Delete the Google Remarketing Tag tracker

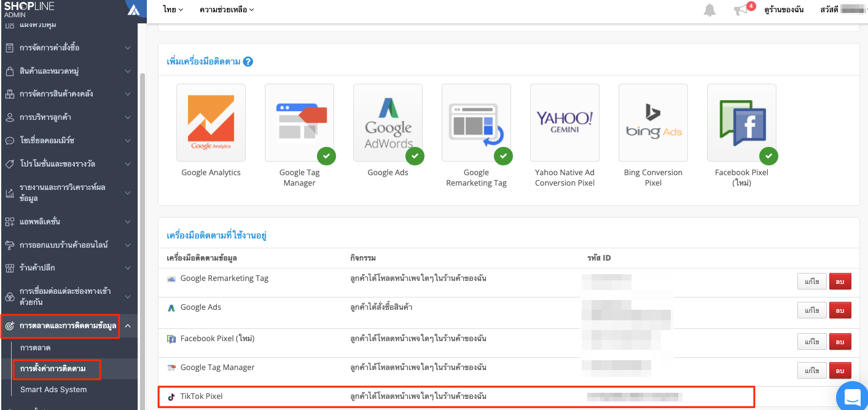click(840, 282)
